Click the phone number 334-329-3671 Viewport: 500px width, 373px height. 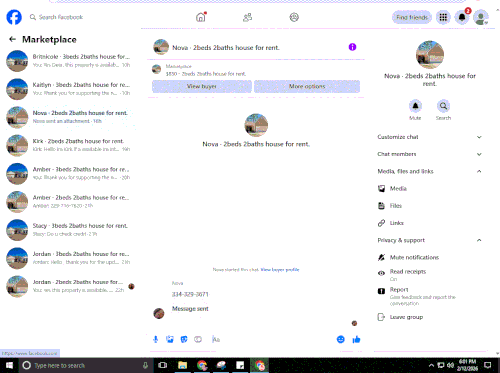click(190, 294)
